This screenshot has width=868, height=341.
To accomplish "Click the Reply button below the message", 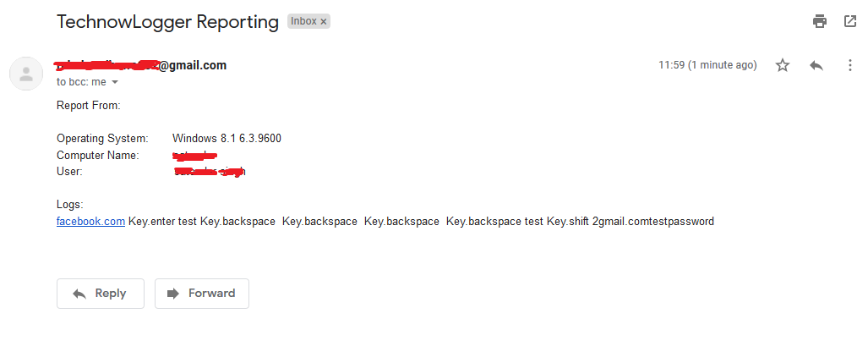I will (x=101, y=294).
